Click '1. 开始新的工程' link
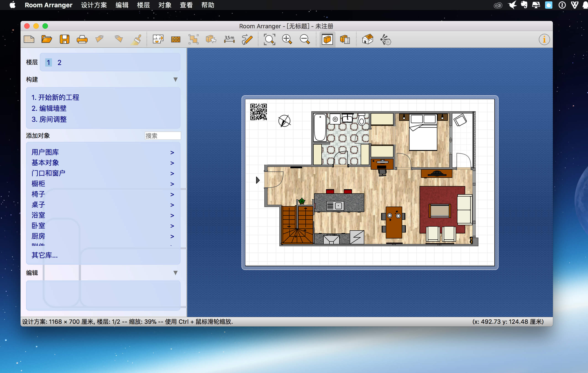The width and height of the screenshot is (588, 373). pos(55,97)
